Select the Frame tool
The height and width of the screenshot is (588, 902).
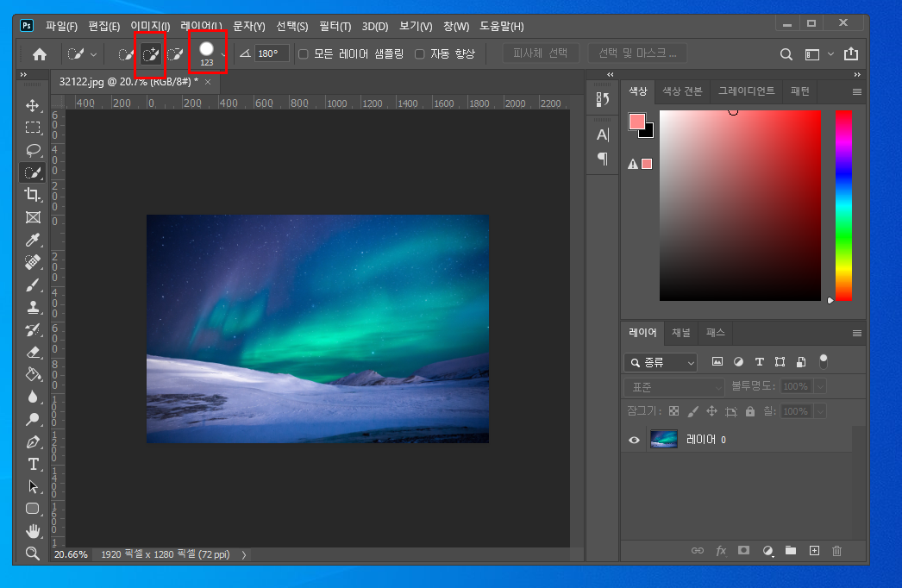pyautogui.click(x=33, y=217)
